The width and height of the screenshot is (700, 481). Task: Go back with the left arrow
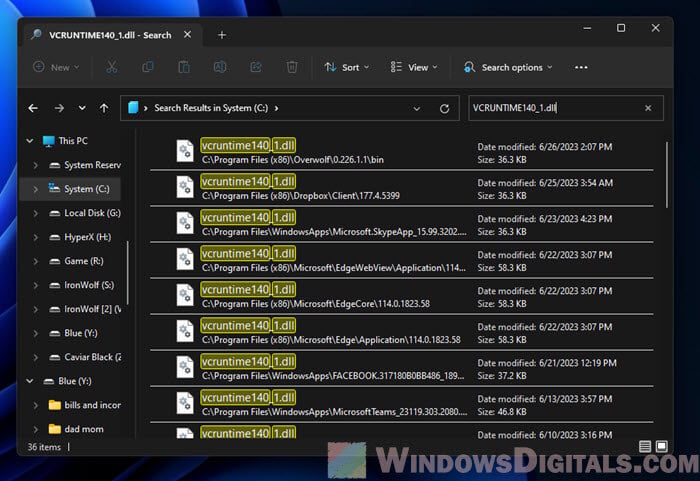33,108
